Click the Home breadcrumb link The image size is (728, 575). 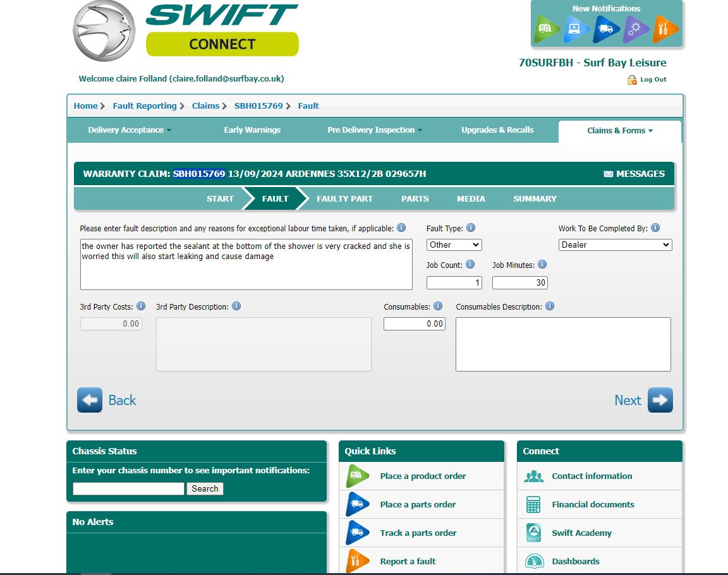pyautogui.click(x=85, y=106)
